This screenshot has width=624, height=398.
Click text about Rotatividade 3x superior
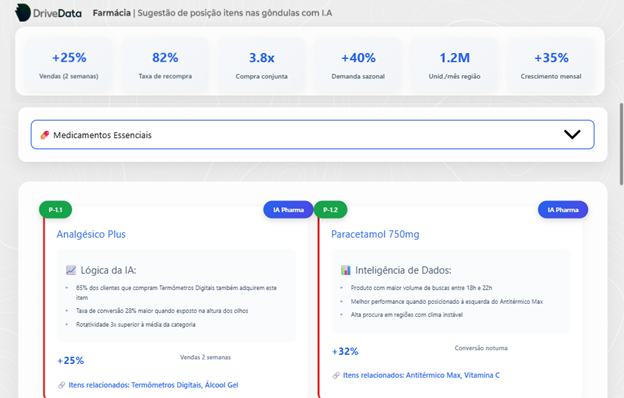click(136, 324)
